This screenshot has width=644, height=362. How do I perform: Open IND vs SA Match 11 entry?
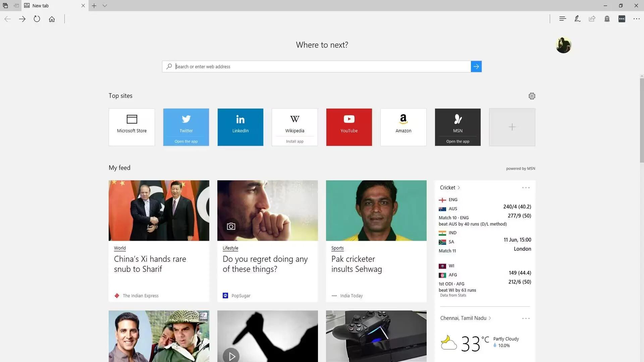485,242
